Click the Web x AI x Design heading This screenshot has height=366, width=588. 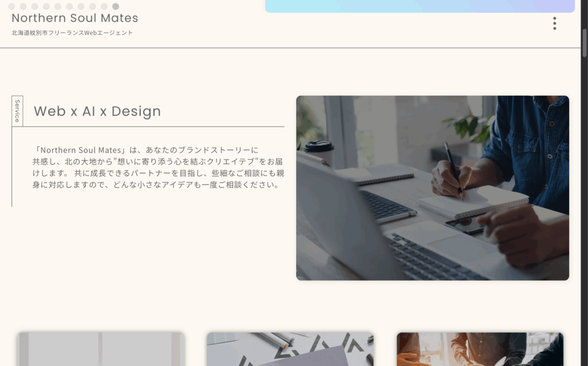coord(97,111)
